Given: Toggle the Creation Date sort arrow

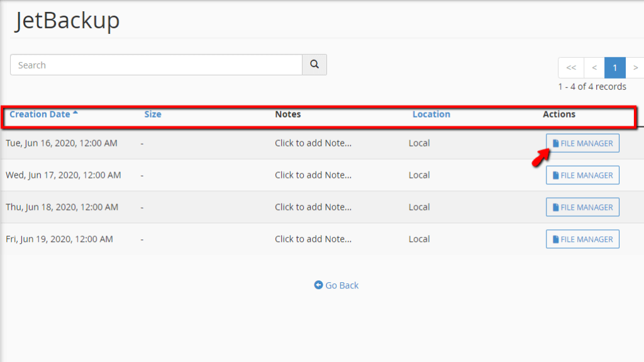Looking at the screenshot, I should [75, 112].
